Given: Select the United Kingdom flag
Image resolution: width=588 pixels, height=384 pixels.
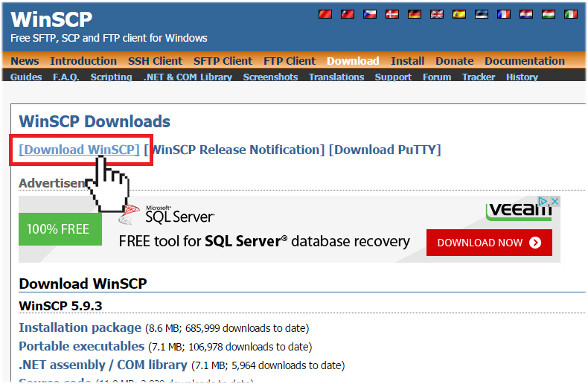Looking at the screenshot, I should pyautogui.click(x=437, y=14).
